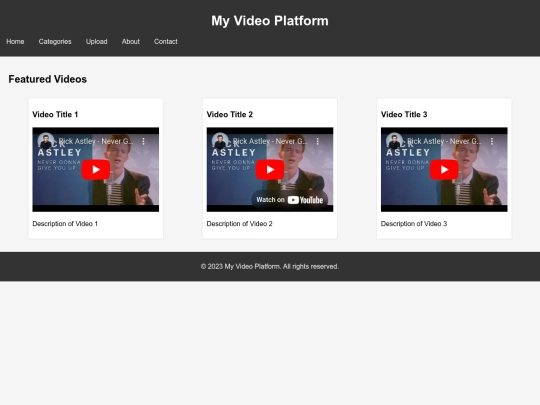Image resolution: width=540 pixels, height=405 pixels.
Task: Play the video under Video Title 1
Action: coord(96,169)
